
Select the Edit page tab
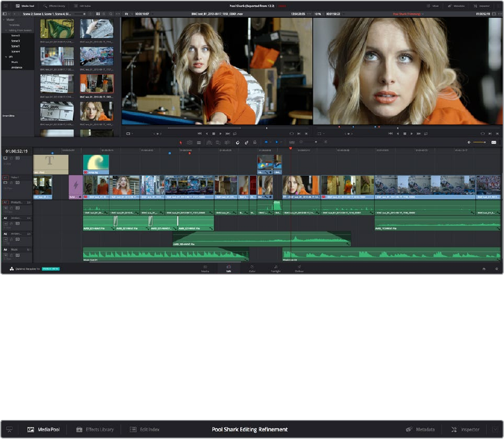pyautogui.click(x=229, y=269)
